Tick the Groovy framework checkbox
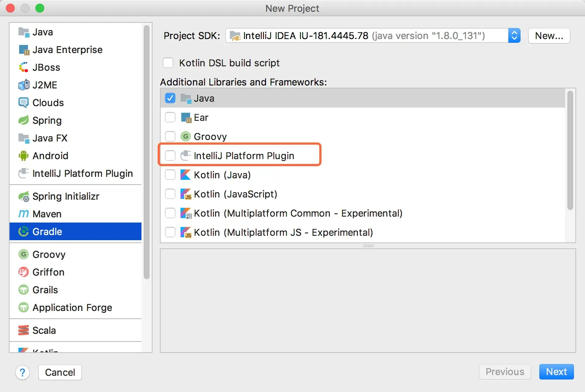The image size is (585, 392). [170, 136]
